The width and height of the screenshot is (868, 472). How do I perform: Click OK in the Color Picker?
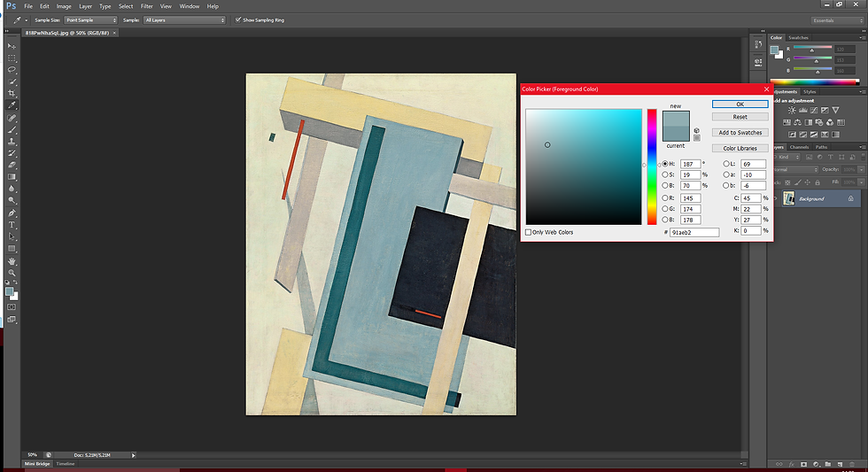click(x=740, y=104)
